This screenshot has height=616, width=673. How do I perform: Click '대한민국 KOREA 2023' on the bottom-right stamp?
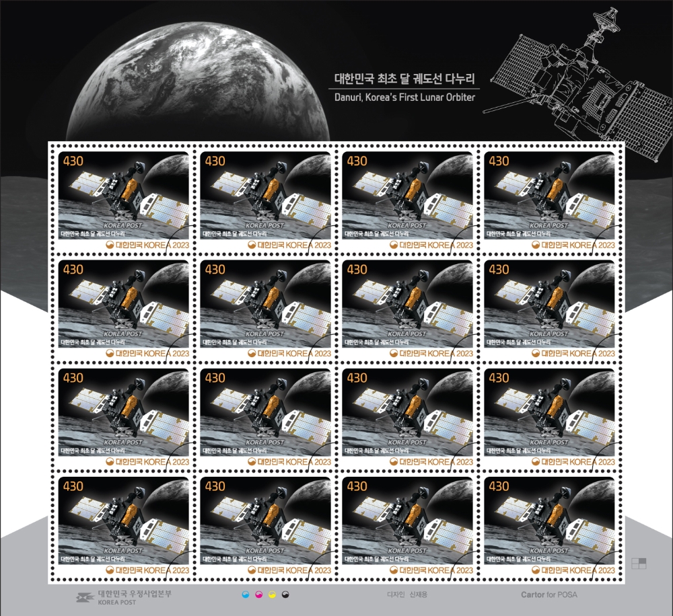point(573,570)
